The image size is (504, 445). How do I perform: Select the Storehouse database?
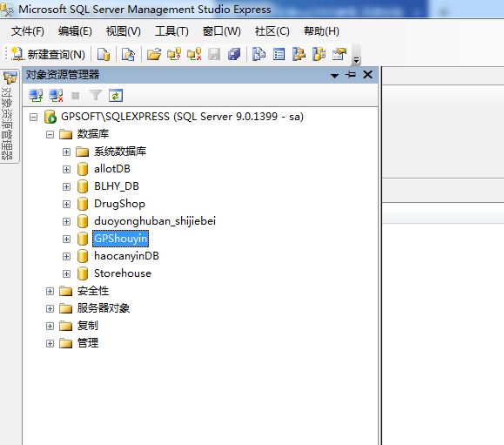pos(123,273)
